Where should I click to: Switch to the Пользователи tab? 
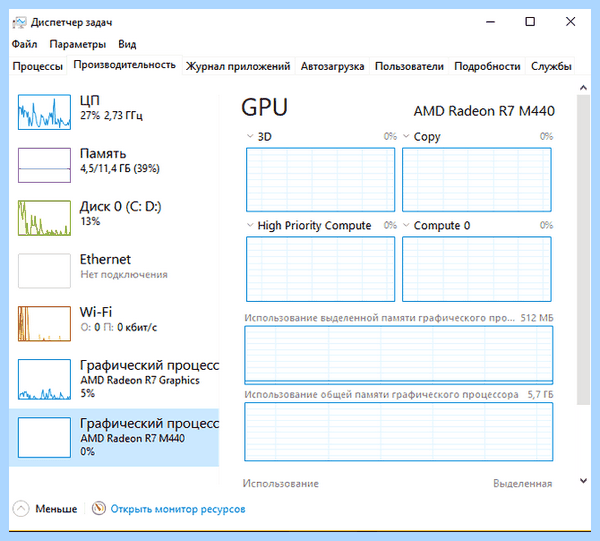coord(409,66)
